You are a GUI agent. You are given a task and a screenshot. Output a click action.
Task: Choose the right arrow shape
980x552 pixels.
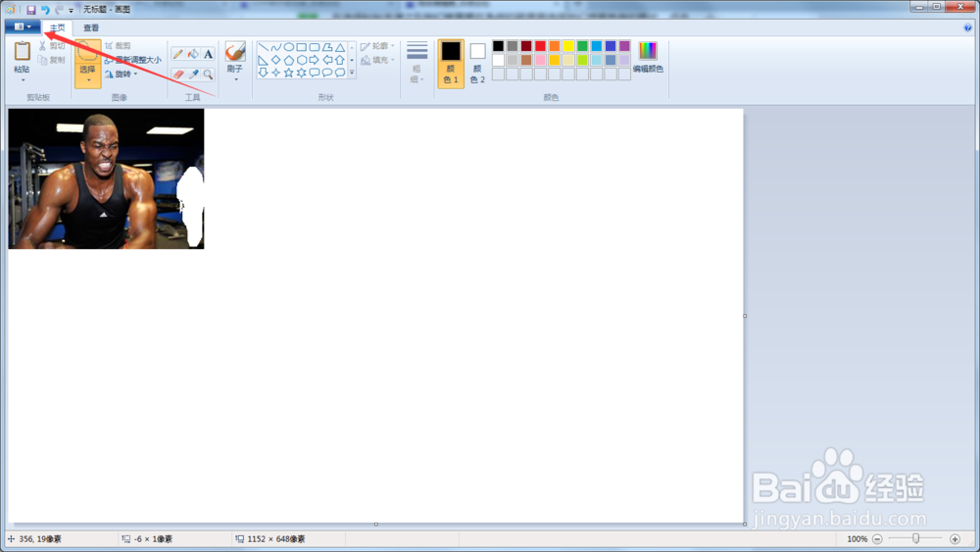[315, 60]
